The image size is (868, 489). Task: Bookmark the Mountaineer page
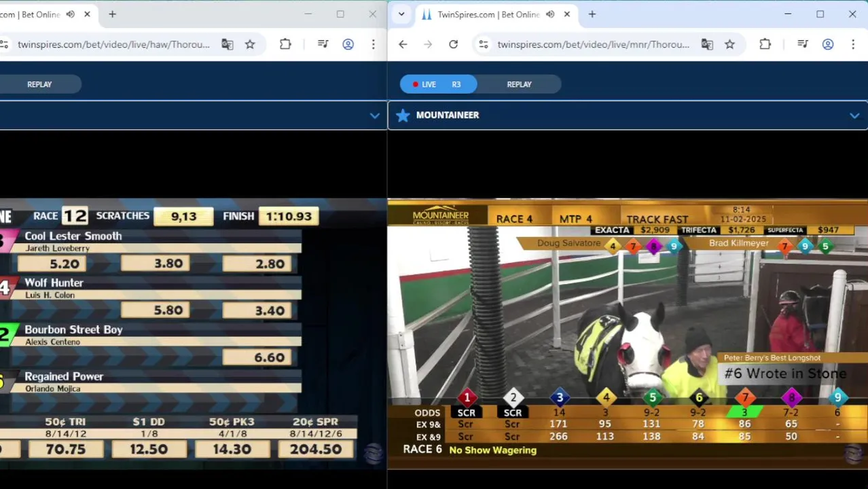[729, 44]
